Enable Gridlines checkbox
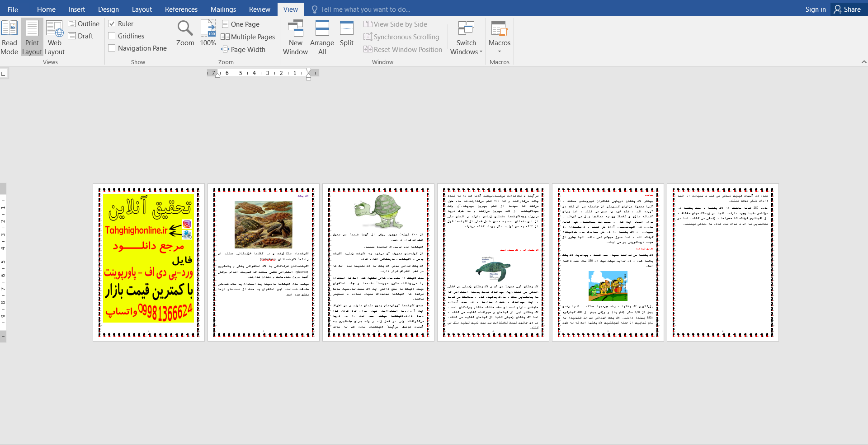The width and height of the screenshot is (868, 445). [x=126, y=36]
